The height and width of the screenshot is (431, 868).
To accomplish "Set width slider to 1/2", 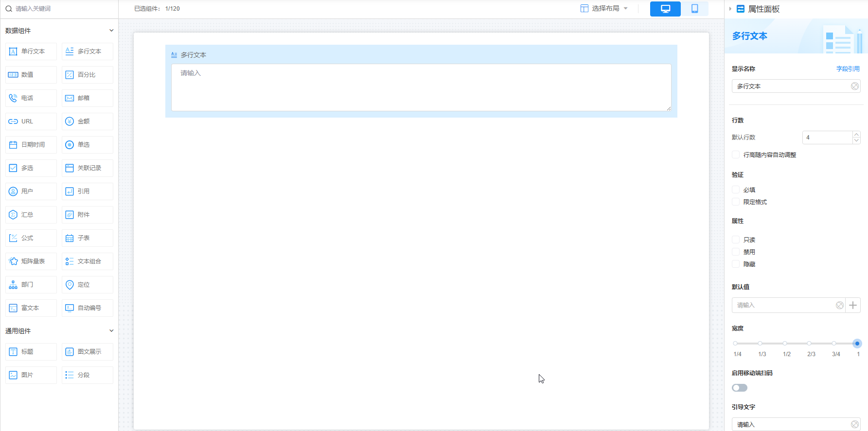I will 785,344.
